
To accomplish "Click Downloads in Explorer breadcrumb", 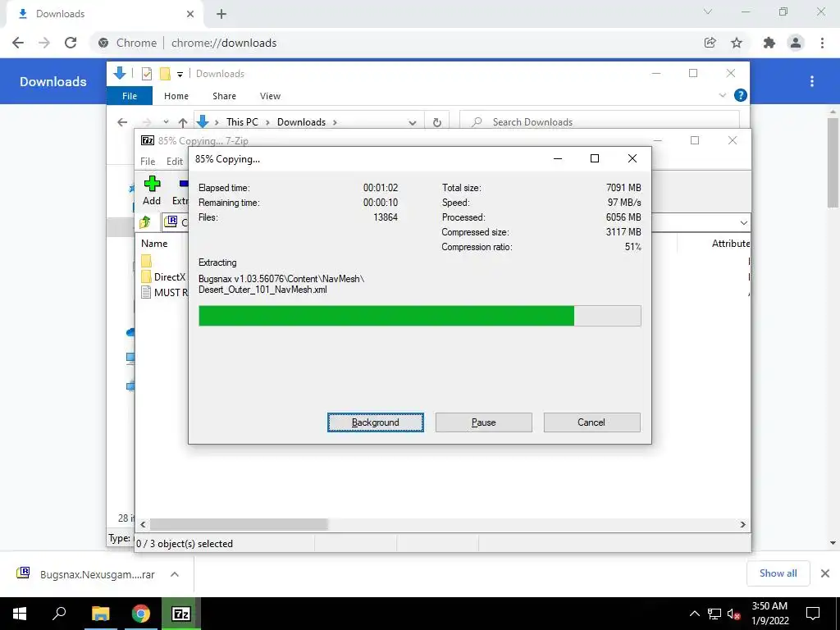I will tap(301, 122).
